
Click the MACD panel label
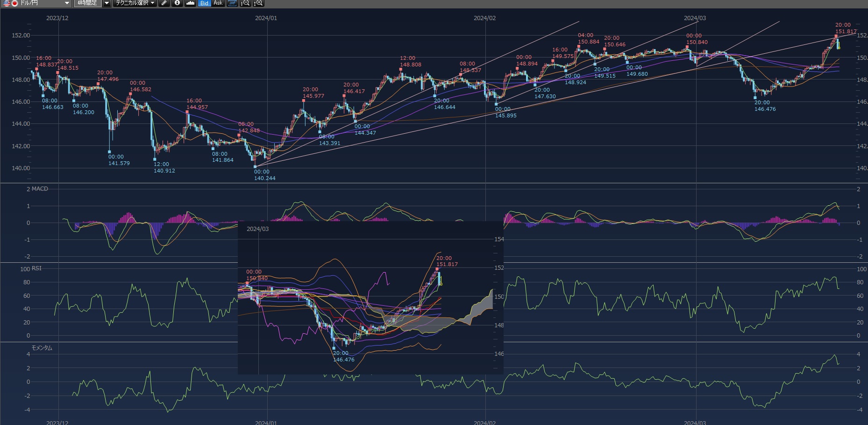click(x=40, y=189)
